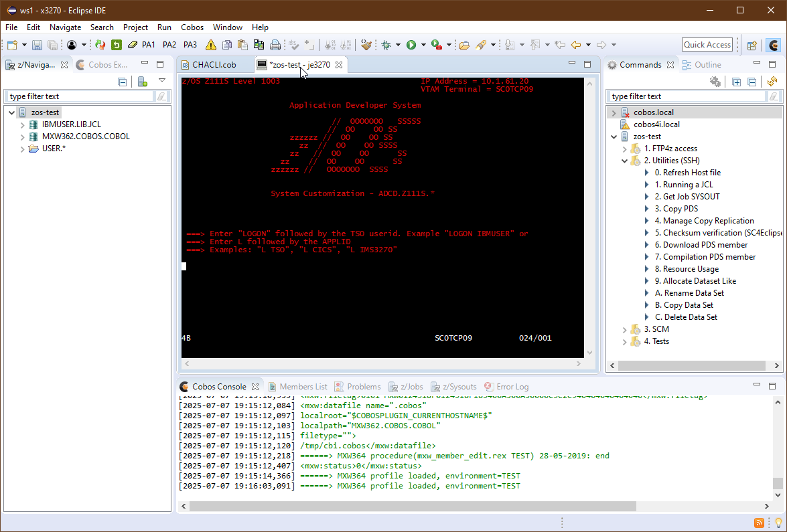Click the user profile icon in the toolbar
This screenshot has width=787, height=532.
click(72, 45)
